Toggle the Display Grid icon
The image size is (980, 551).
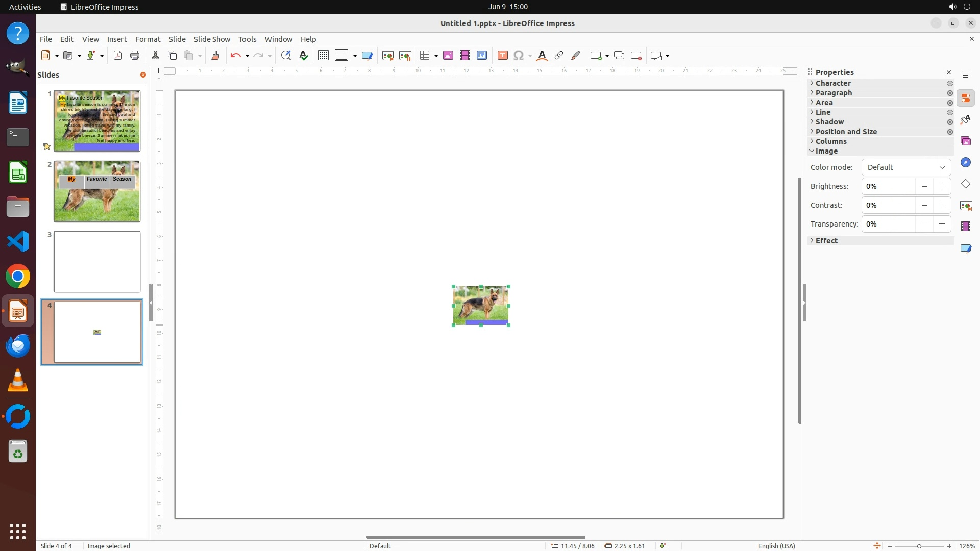click(x=324, y=56)
